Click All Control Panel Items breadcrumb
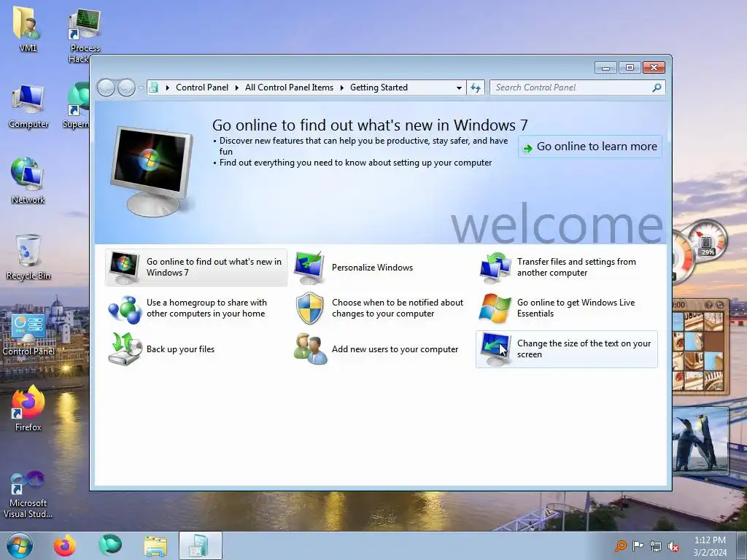This screenshot has width=747, height=560. click(x=289, y=87)
